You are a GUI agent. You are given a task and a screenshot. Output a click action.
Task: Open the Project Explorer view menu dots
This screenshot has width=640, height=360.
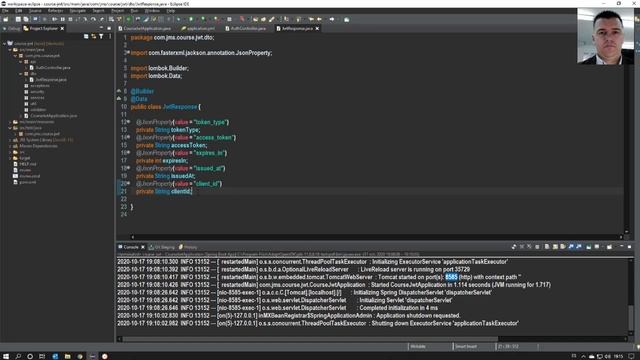point(109,36)
